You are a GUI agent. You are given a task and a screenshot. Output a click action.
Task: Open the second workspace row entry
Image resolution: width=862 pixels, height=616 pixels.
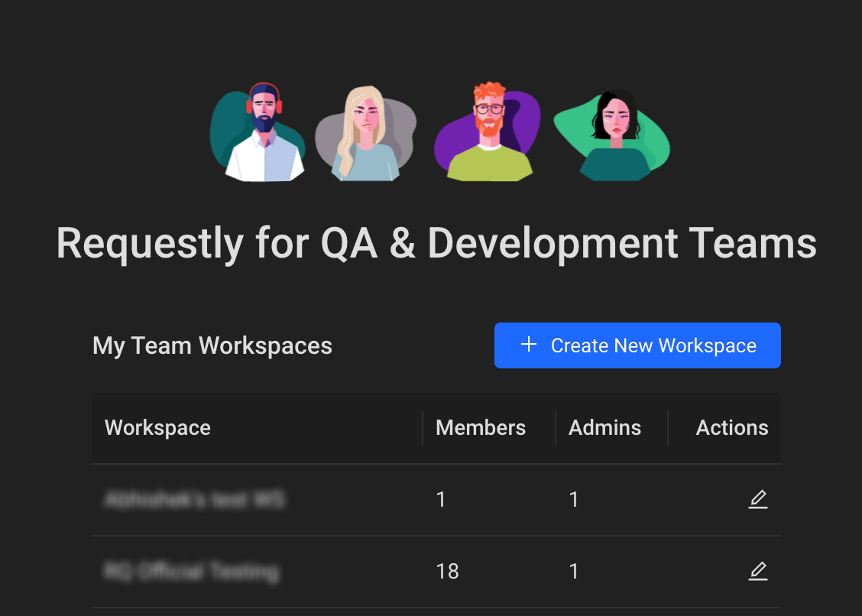tap(191, 571)
